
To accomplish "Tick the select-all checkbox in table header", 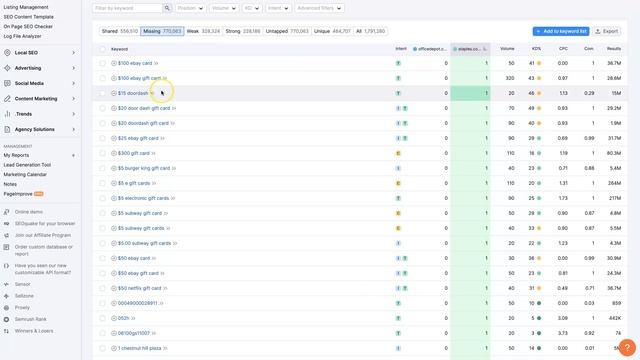I will 102,49.
